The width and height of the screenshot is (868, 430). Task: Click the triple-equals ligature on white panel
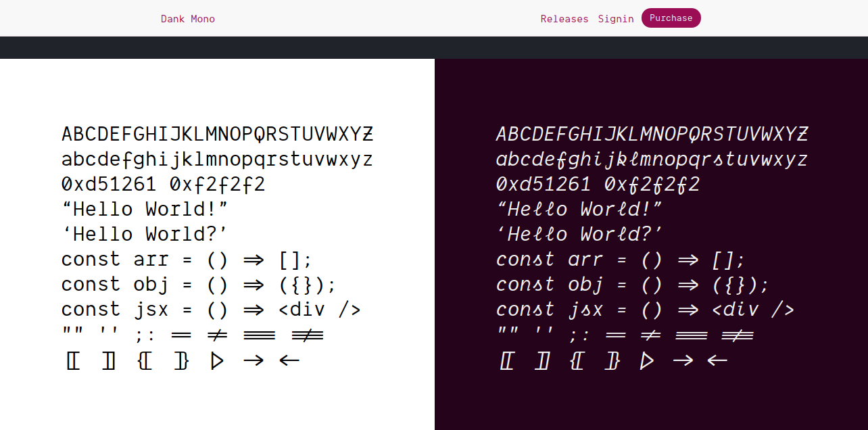259,335
